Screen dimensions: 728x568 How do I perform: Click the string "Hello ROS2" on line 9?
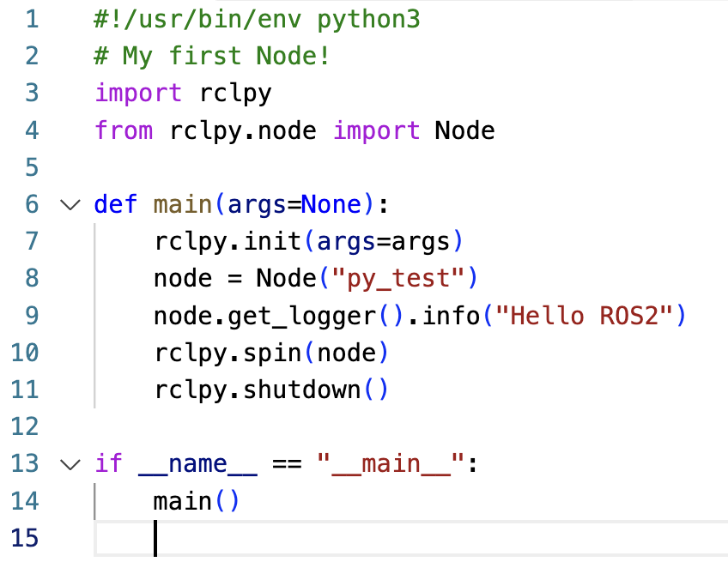(x=584, y=316)
